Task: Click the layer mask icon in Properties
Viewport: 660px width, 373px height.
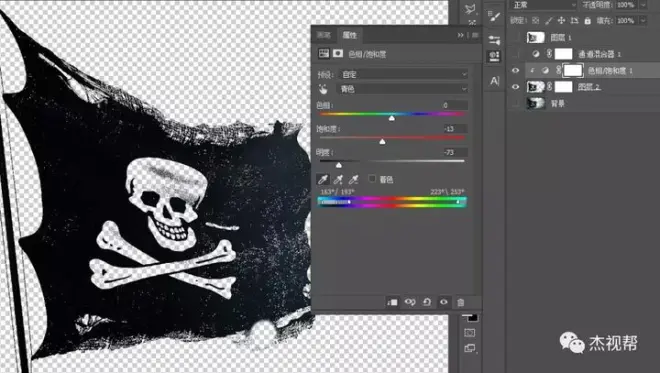Action: point(338,53)
